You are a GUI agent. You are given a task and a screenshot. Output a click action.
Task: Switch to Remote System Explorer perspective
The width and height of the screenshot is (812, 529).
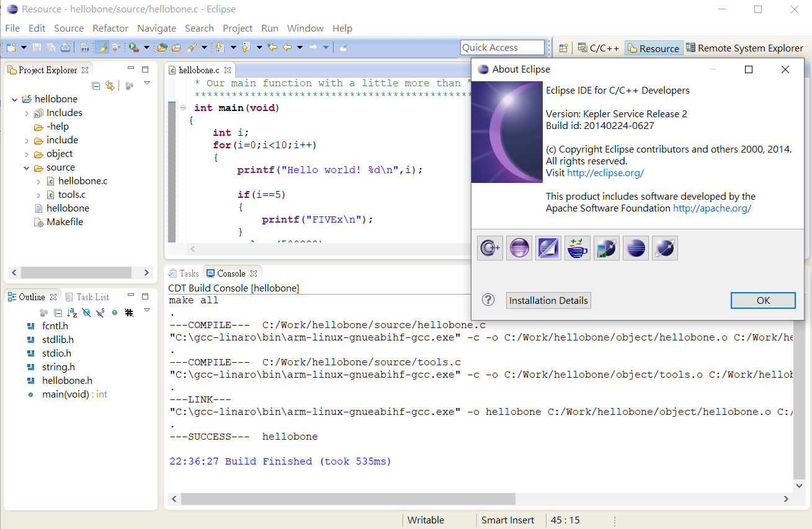point(744,48)
